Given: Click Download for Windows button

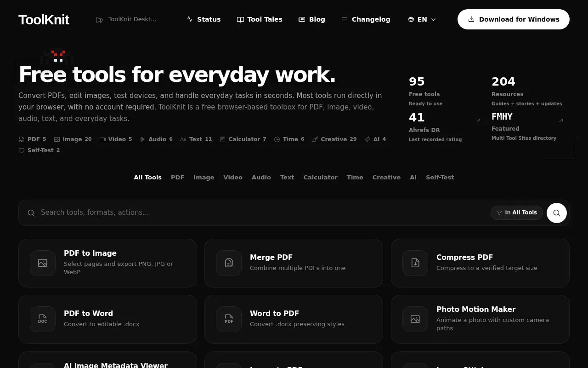Looking at the screenshot, I should [514, 19].
